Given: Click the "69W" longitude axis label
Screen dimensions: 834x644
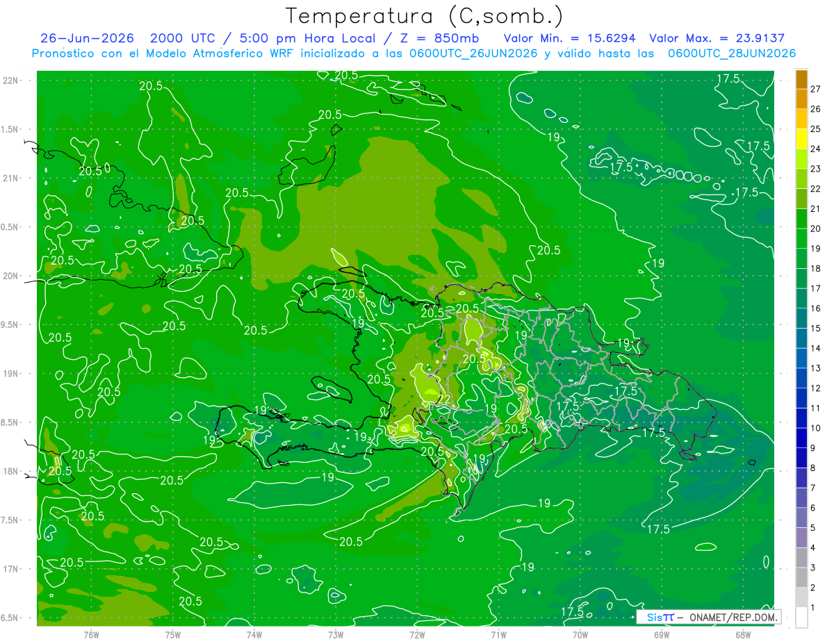Looking at the screenshot, I should [x=661, y=635].
